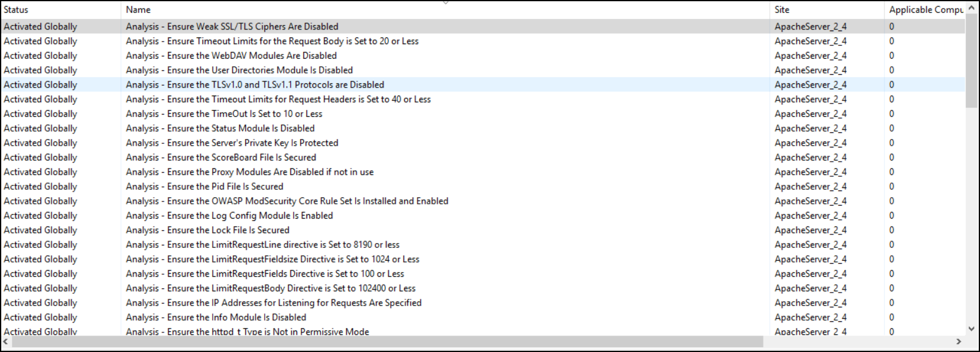This screenshot has height=352, width=980.
Task: Select the Info Module Is Disabled analysis
Action: point(216,318)
